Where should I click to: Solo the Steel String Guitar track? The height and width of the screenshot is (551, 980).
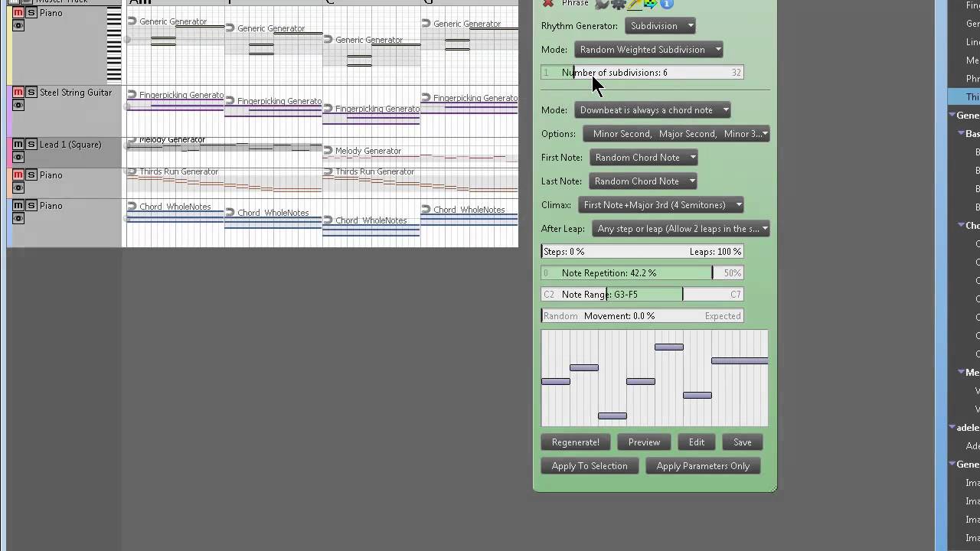point(31,93)
